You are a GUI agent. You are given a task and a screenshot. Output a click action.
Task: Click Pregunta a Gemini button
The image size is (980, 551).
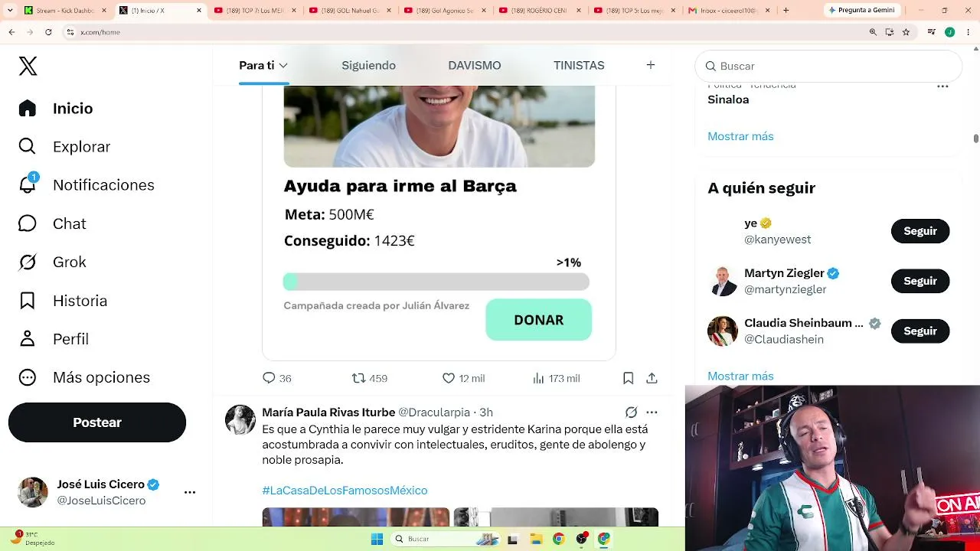pyautogui.click(x=861, y=10)
